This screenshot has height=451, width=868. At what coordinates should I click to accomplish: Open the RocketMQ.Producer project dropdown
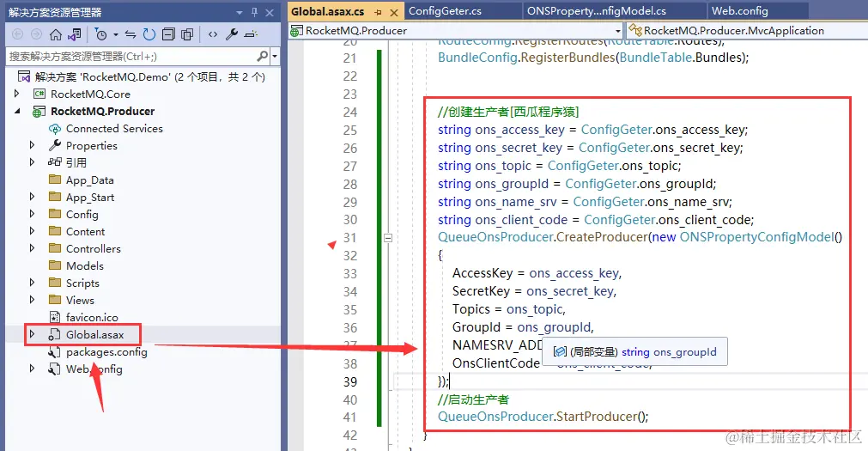(x=618, y=31)
